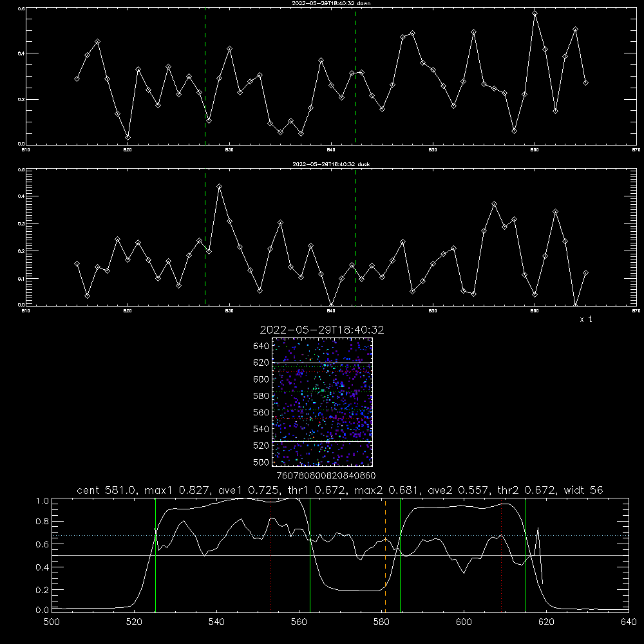The image size is (644, 644).
Task: Click 'widt 56' in the bottom plot title
Action: [x=583, y=490]
